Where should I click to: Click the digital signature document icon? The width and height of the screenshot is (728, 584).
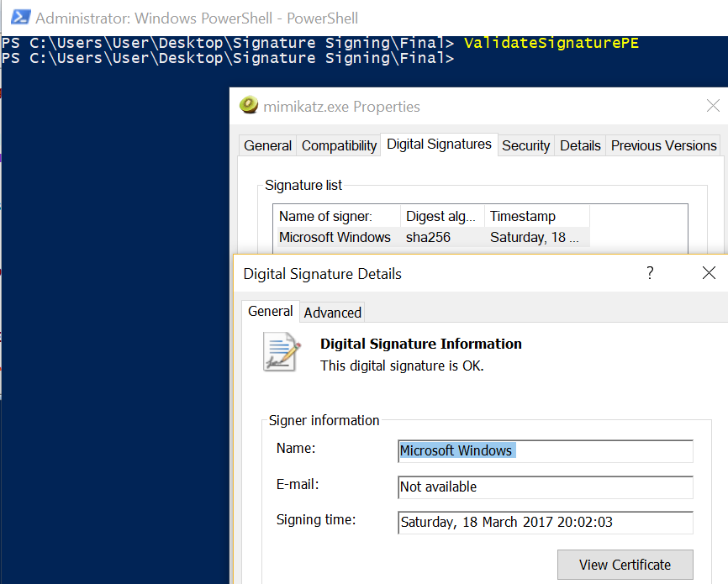[x=282, y=352]
